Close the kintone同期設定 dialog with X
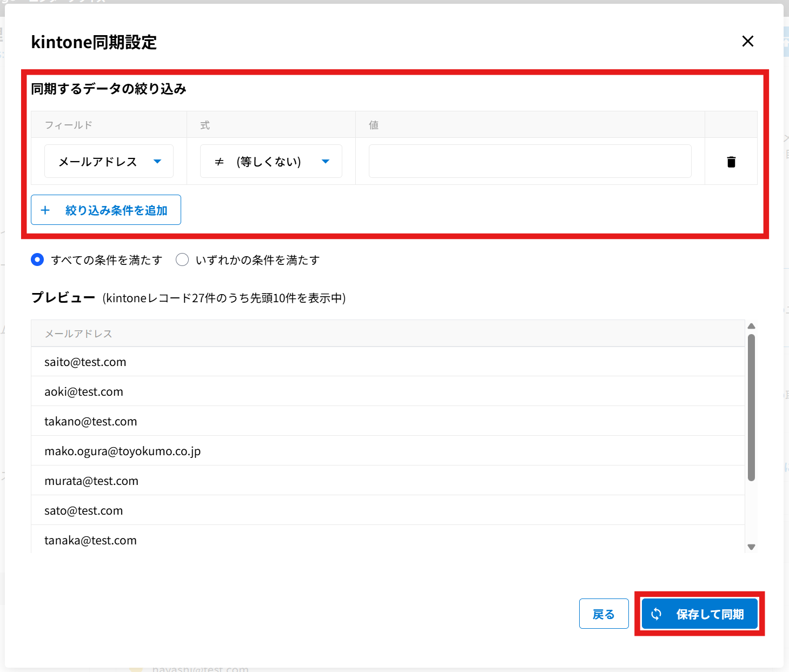789x672 pixels. [x=747, y=41]
